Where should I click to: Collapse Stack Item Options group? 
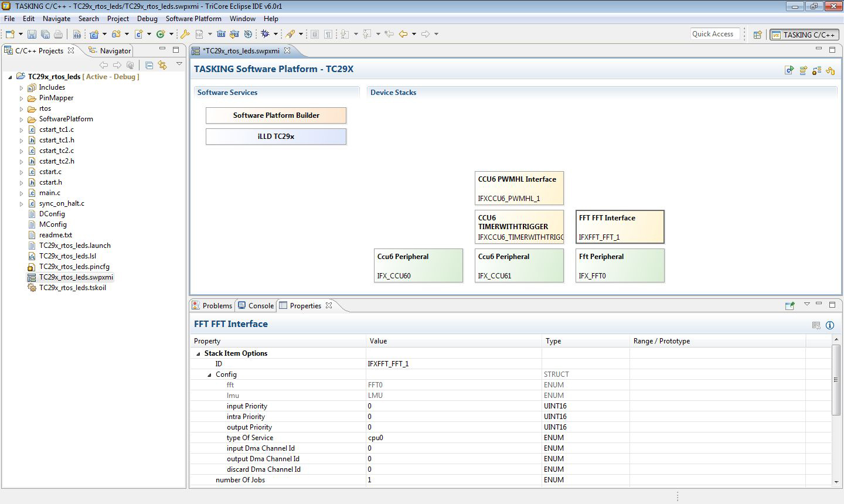(198, 354)
